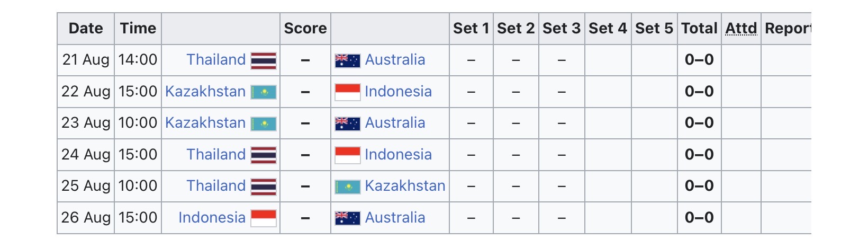The width and height of the screenshot is (868, 248).
Task: Click Thailand flag in 21 Aug row
Action: pyautogui.click(x=264, y=61)
